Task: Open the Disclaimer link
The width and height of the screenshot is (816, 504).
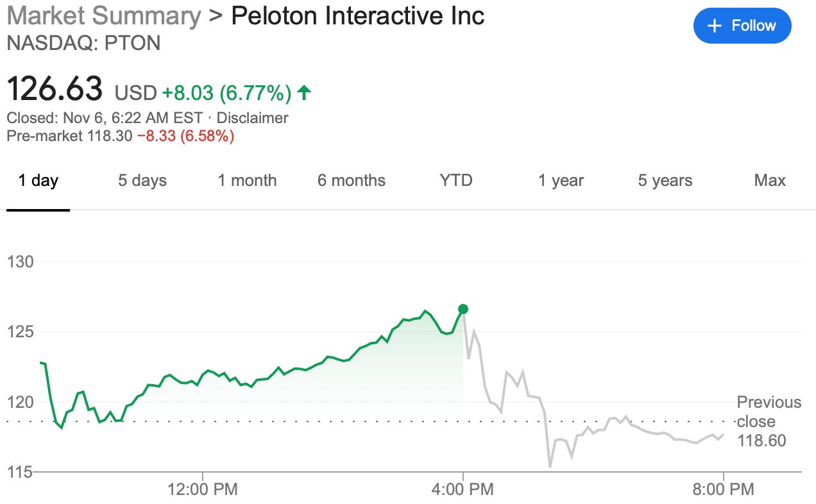Action: coord(253,118)
